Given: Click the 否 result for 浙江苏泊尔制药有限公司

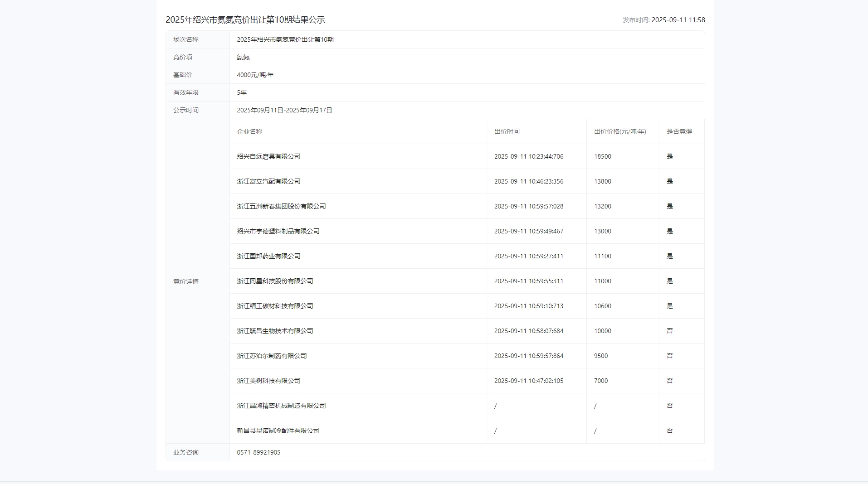Looking at the screenshot, I should [x=669, y=356].
